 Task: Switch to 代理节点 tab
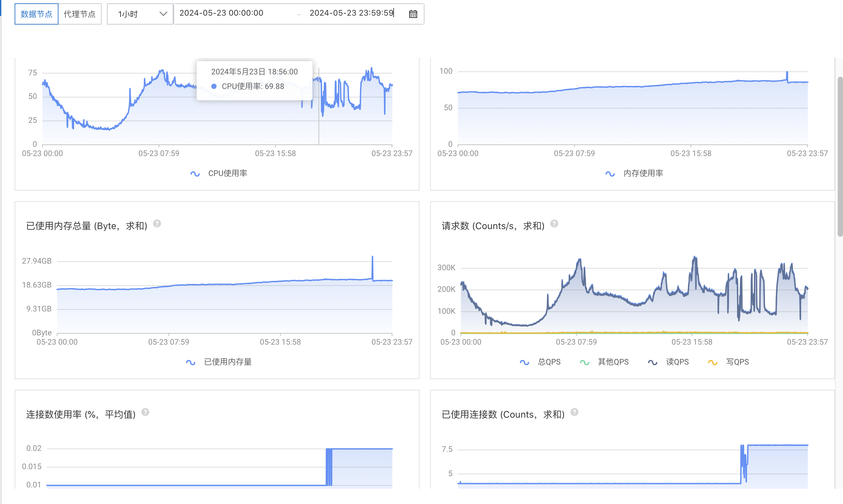[x=80, y=14]
